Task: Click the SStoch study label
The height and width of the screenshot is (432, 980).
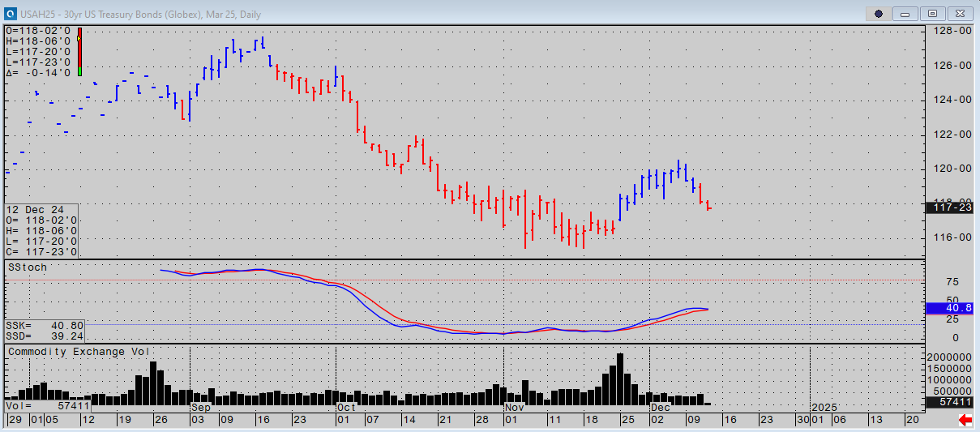Action: pos(28,267)
